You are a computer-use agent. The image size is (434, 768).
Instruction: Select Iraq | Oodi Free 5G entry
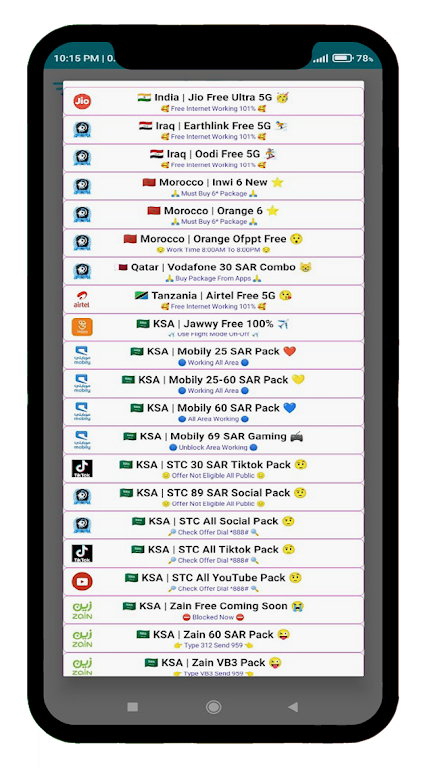point(214,158)
